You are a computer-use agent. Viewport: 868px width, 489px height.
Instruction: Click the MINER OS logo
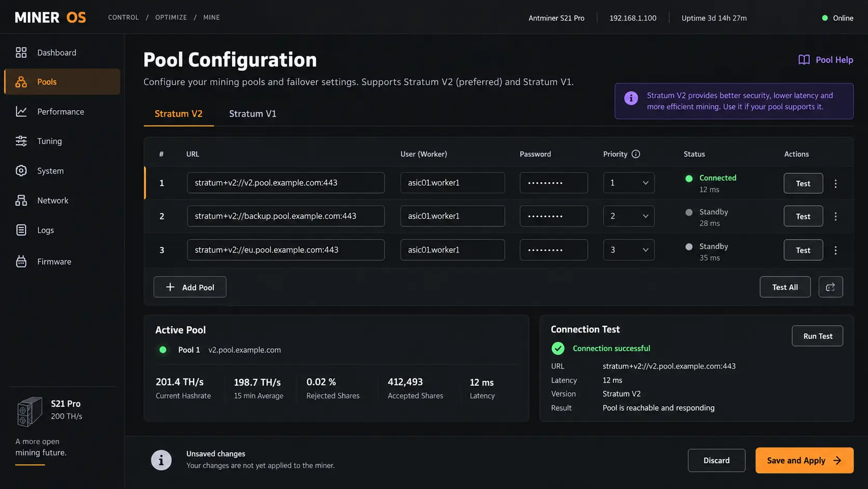coord(50,18)
